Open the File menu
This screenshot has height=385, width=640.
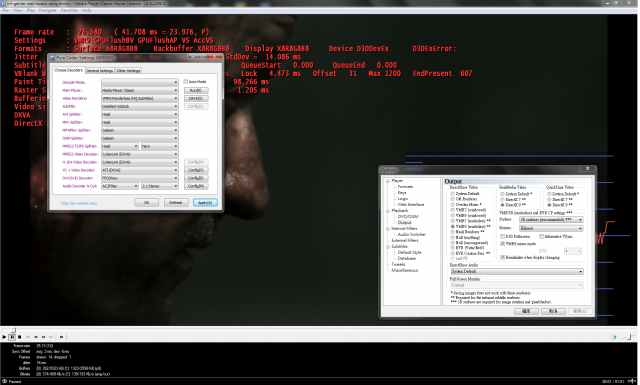[x=5, y=10]
